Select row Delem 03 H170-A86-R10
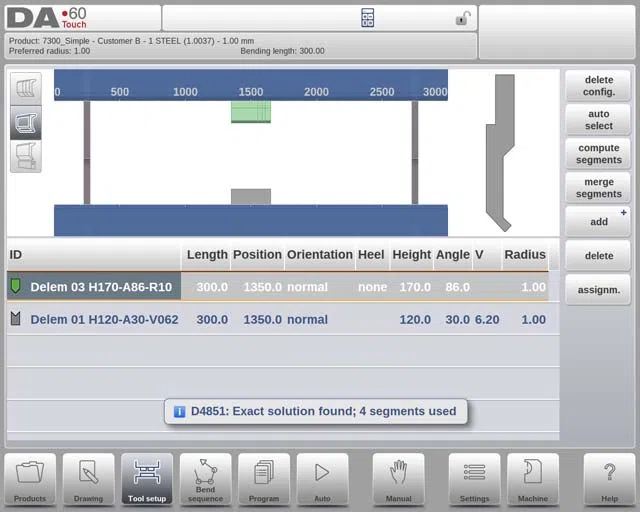Image resolution: width=640 pixels, height=512 pixels. [278, 287]
